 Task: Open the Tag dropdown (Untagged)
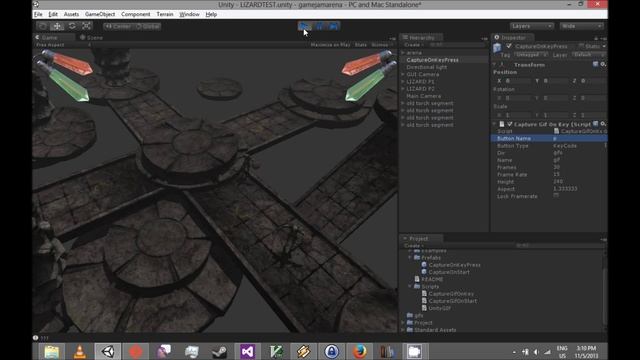(x=531, y=55)
